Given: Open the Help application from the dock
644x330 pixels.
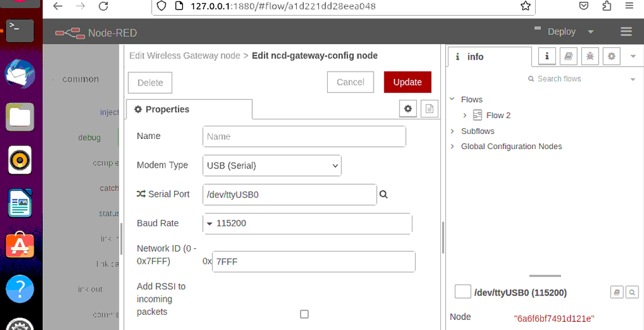Looking at the screenshot, I should (19, 289).
